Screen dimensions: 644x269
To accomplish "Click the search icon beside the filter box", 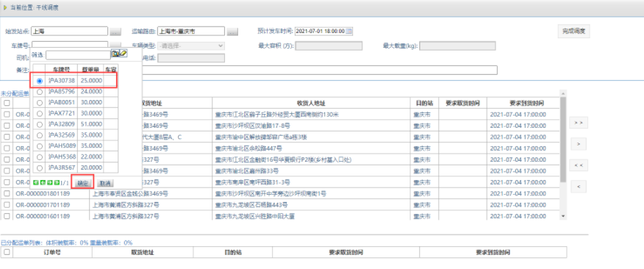I will (115, 54).
